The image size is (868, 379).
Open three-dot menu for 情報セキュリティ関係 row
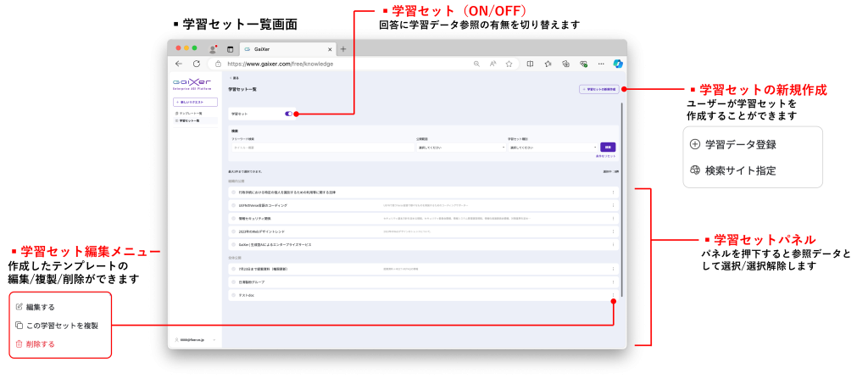613,218
